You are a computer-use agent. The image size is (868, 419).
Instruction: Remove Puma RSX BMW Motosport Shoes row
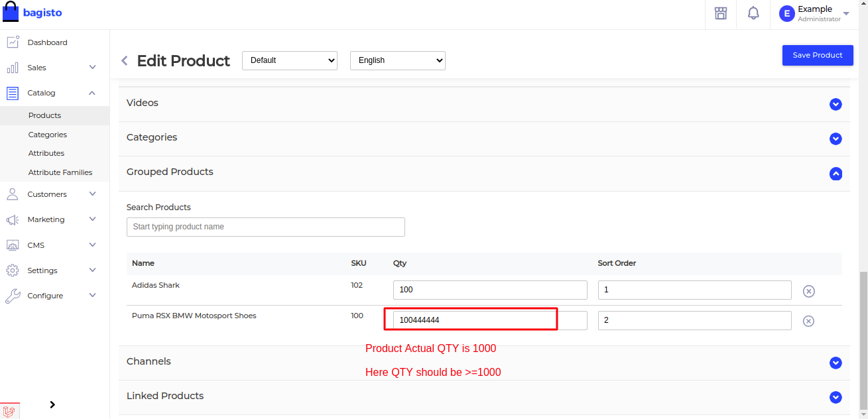click(808, 321)
